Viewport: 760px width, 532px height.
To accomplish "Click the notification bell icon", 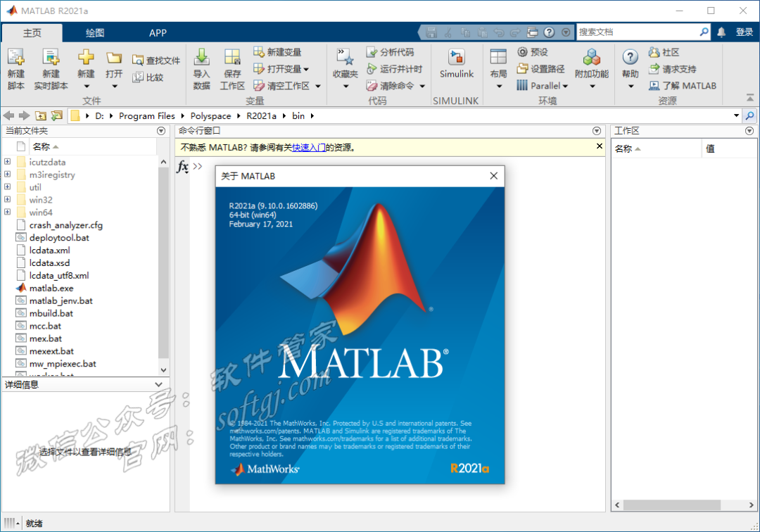I will [721, 32].
